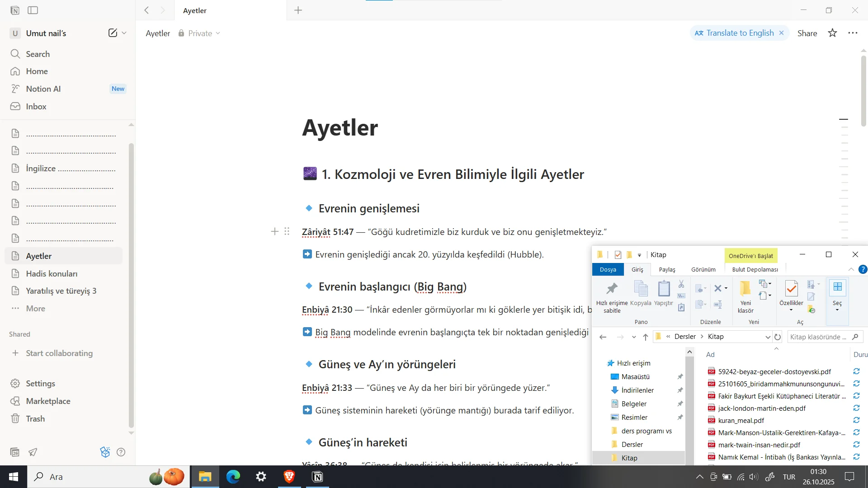Screen dimensions: 868x488
Task: Open the three-dots page options menu
Action: pyautogui.click(x=853, y=33)
